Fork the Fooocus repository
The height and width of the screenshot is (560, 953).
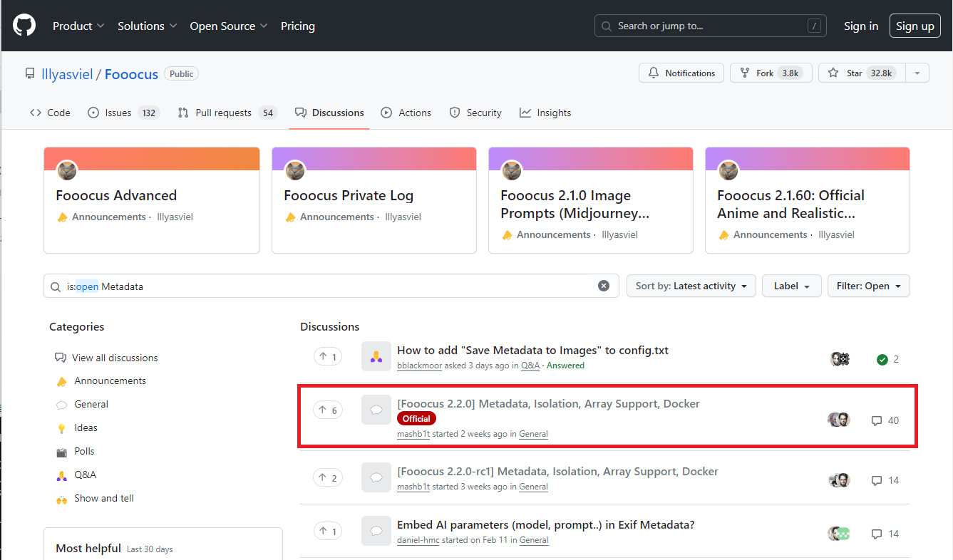coord(771,73)
